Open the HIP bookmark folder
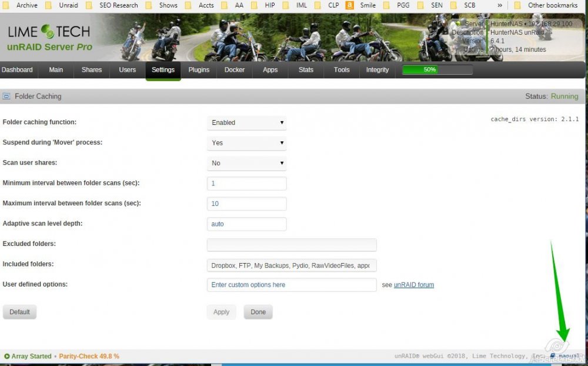This screenshot has width=588, height=366. (x=263, y=5)
